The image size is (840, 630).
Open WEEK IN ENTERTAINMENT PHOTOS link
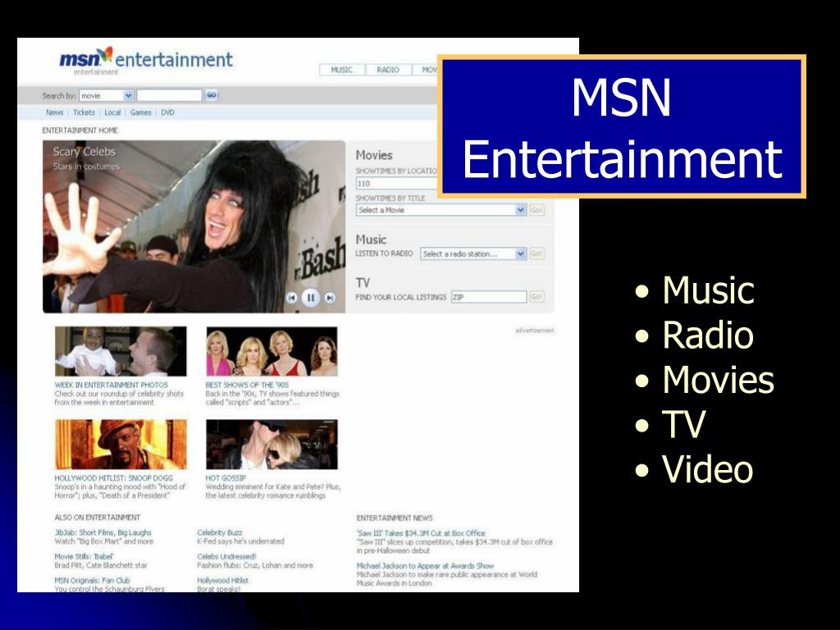click(x=112, y=385)
